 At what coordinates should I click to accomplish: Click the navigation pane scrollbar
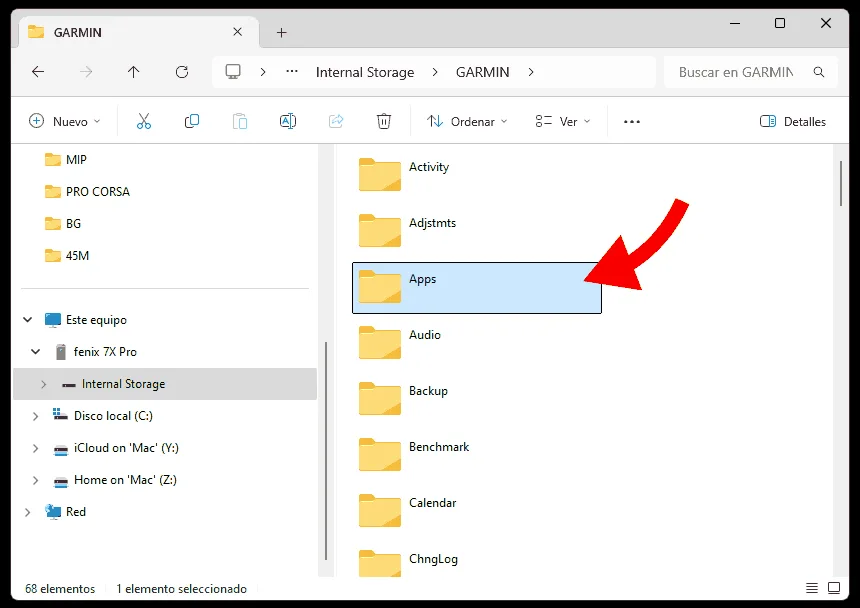point(326,451)
